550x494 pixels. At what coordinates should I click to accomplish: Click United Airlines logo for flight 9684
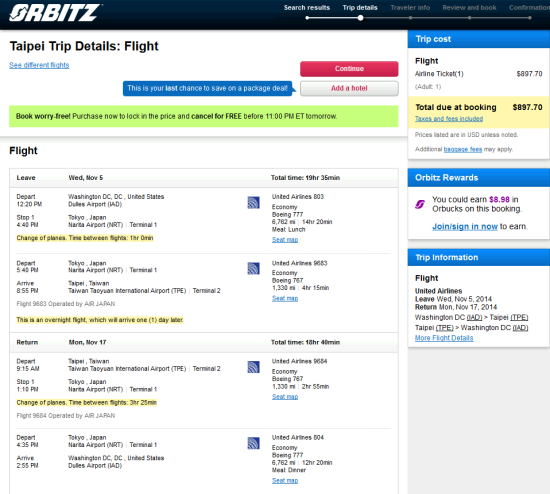253,367
